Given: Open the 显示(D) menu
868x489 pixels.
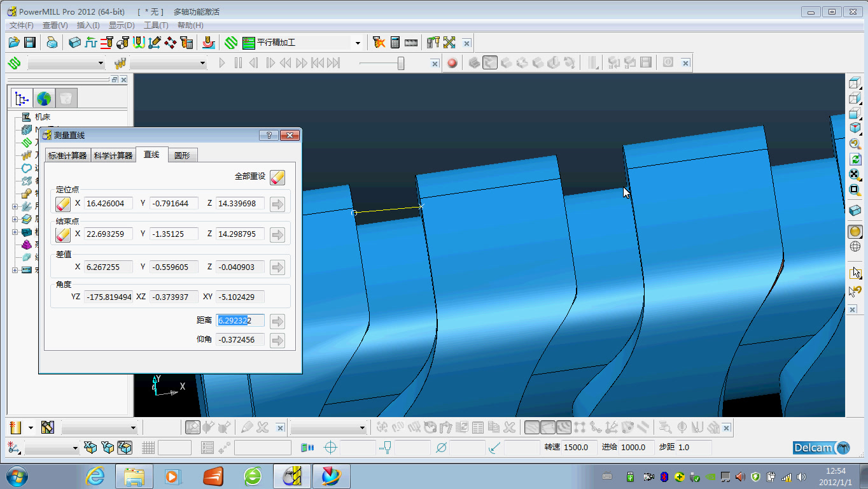Looking at the screenshot, I should pos(122,25).
